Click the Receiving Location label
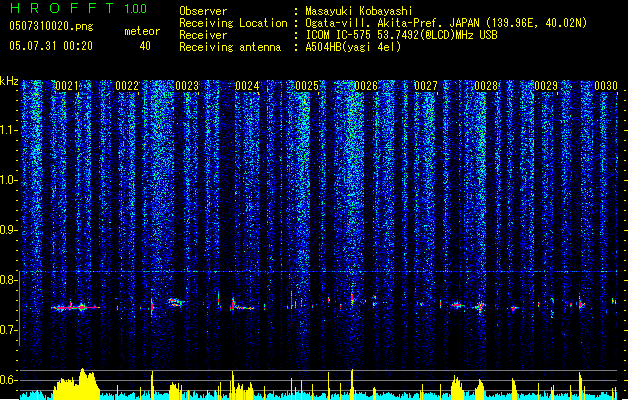 click(233, 23)
